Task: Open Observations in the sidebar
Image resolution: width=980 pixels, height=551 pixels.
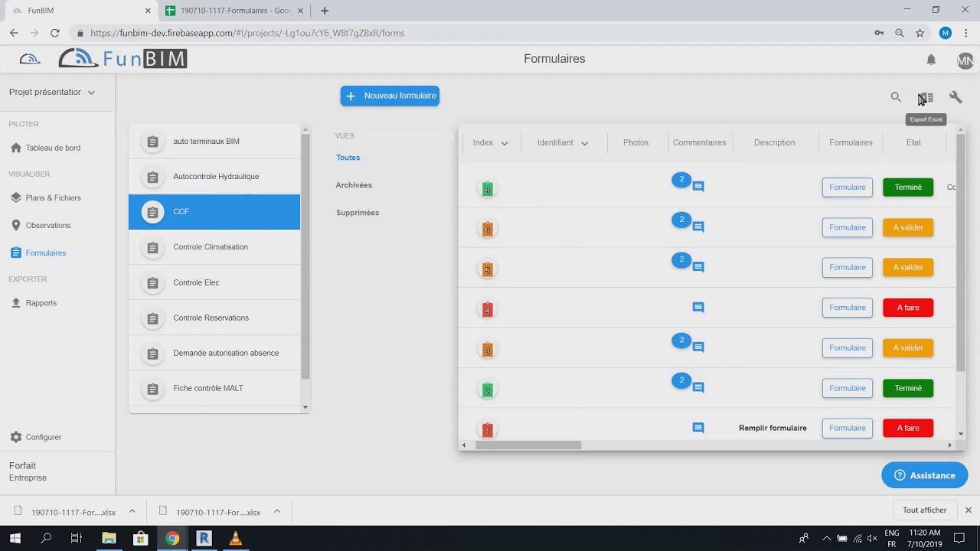Action: (47, 225)
